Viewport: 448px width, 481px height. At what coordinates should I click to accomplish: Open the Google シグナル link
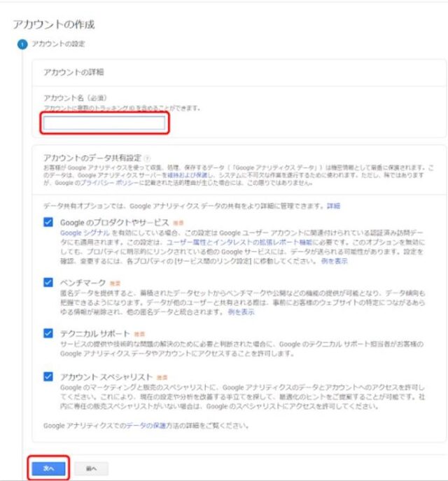pos(85,233)
